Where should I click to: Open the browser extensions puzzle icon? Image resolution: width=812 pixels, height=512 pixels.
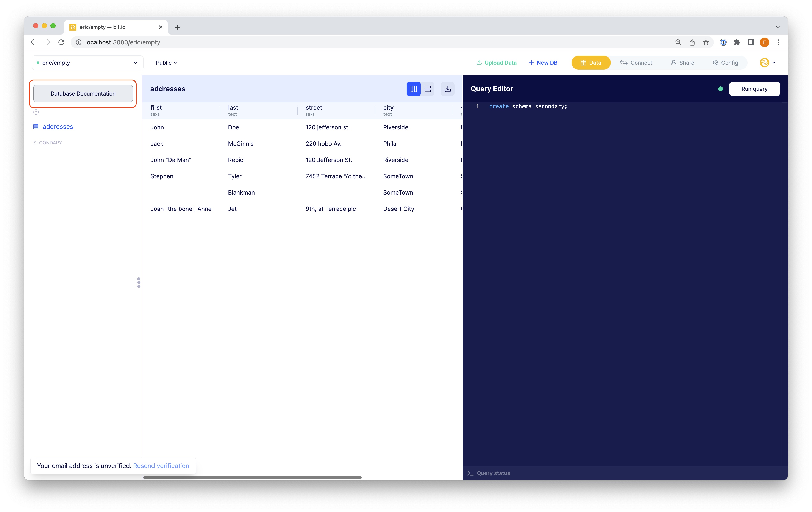[737, 42]
